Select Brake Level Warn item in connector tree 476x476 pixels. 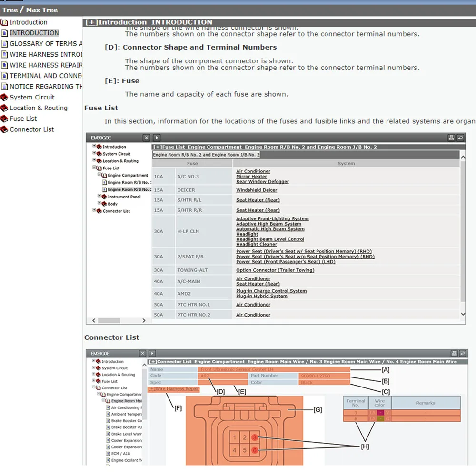(x=126, y=434)
